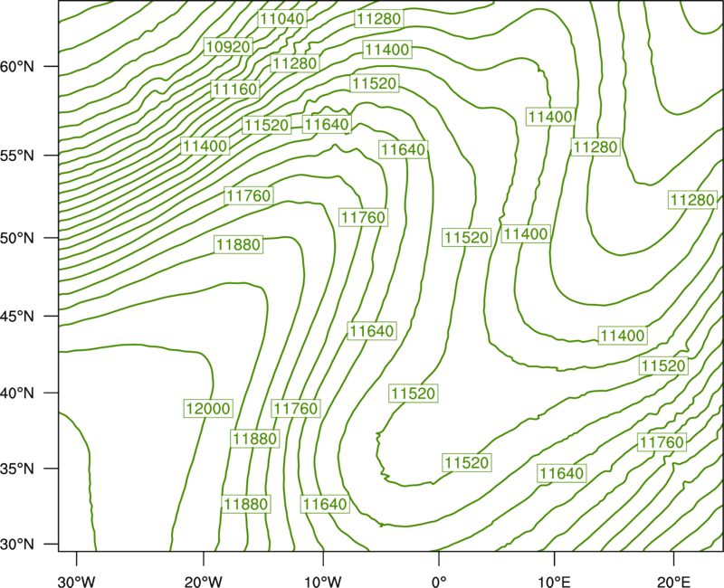The image size is (724, 588).
Task: Click the 10920 contour label
Action: pyautogui.click(x=228, y=47)
